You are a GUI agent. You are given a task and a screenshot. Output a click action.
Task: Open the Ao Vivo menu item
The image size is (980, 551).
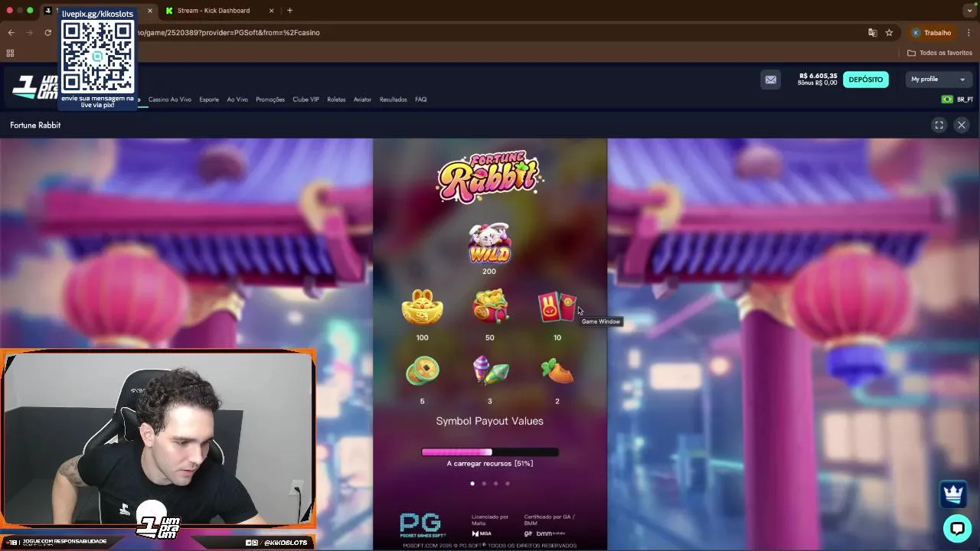[x=237, y=99]
